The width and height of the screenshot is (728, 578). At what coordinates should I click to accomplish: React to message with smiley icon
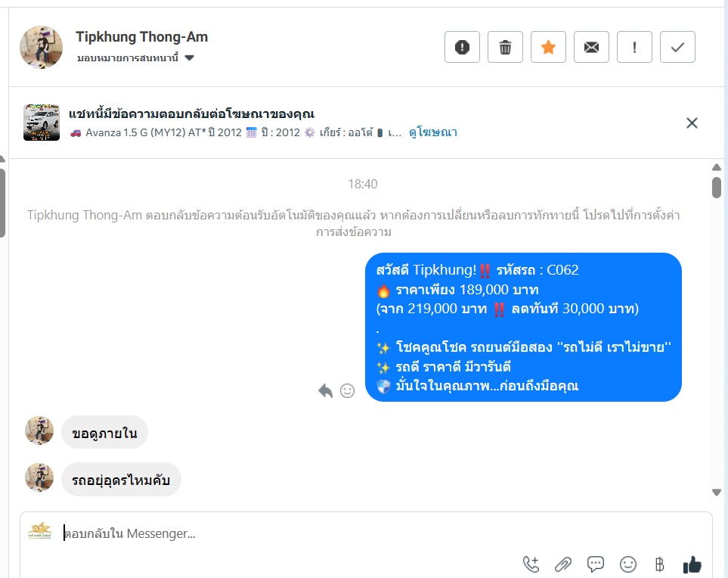pos(347,390)
